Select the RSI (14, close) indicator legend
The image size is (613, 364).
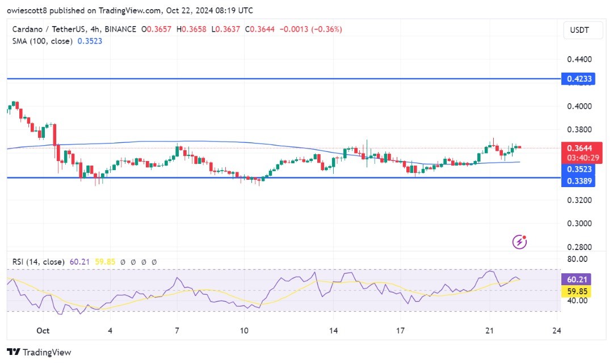click(39, 262)
